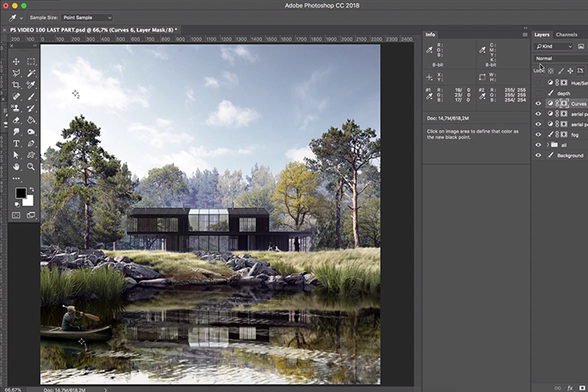Image resolution: width=588 pixels, height=392 pixels.
Task: Select the Custom Shape tool
Action: point(31,155)
